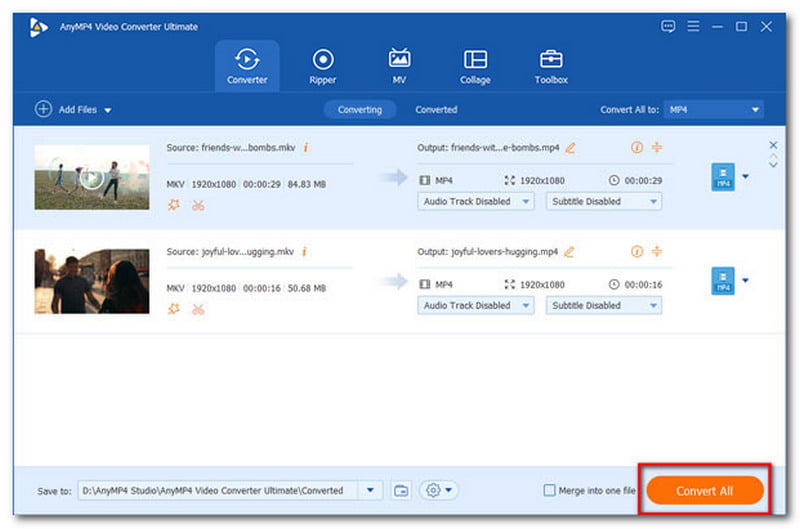The image size is (800, 529).
Task: Open the Collage tab
Action: click(x=475, y=66)
